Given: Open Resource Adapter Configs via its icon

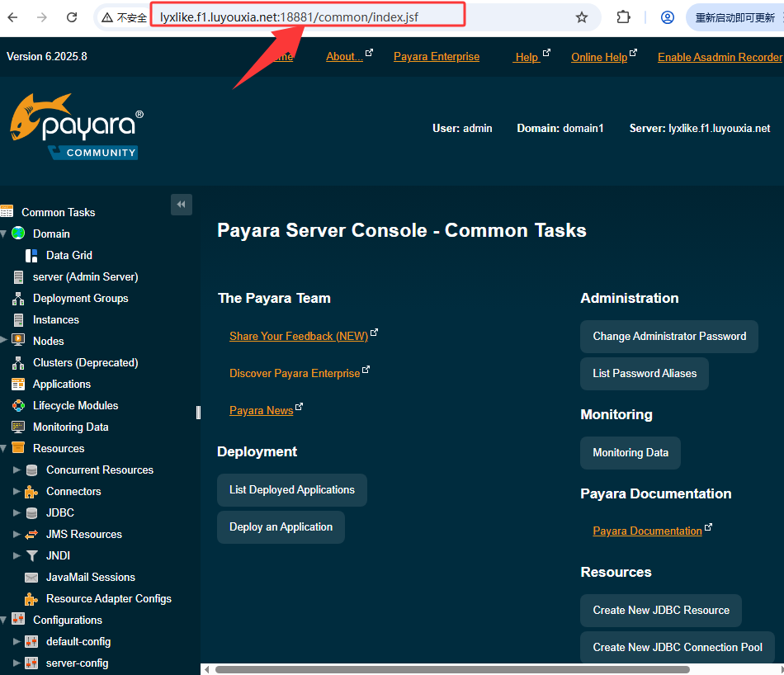Looking at the screenshot, I should click(x=33, y=598).
